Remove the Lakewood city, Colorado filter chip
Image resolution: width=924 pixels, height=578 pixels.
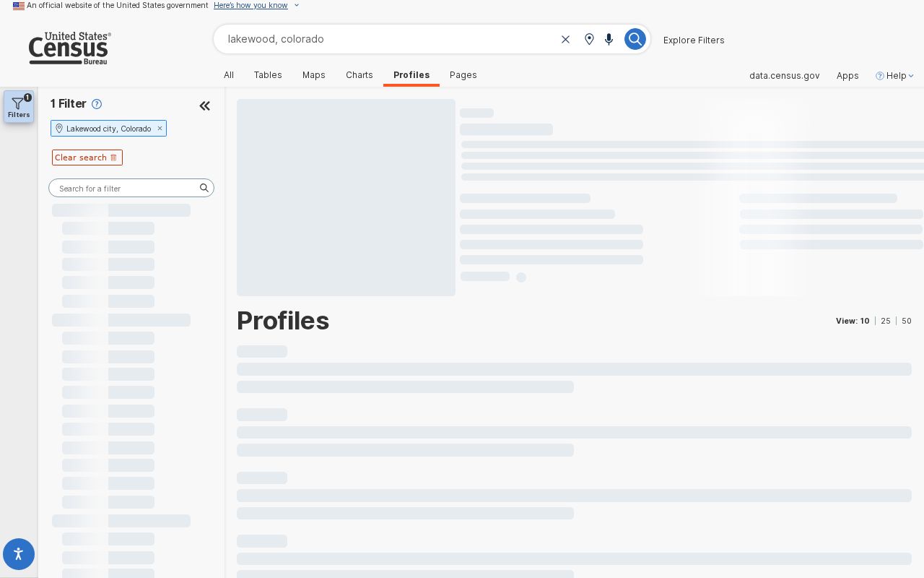tap(160, 129)
